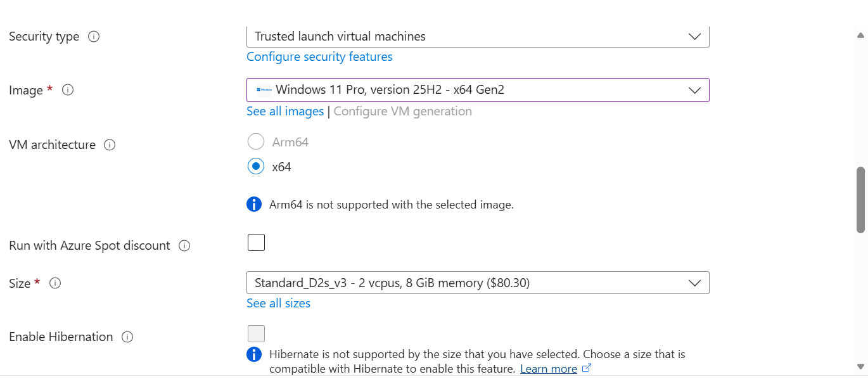This screenshot has height=379, width=868.
Task: Click the Enable Hibernation info icon
Action: pyautogui.click(x=127, y=337)
